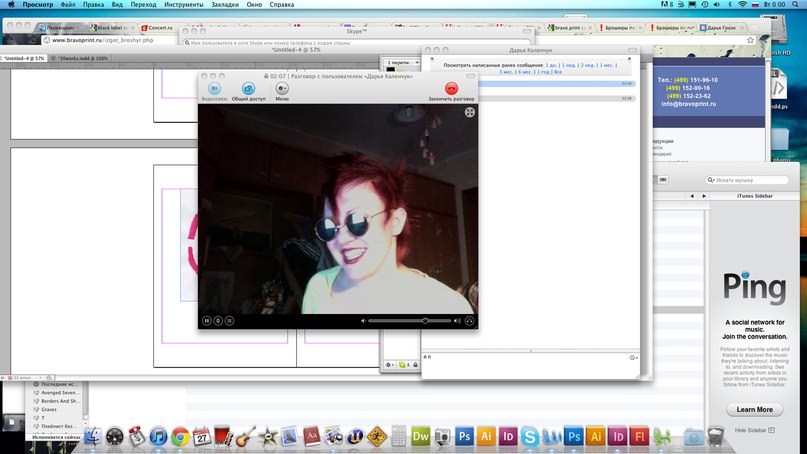Open the Закладки menu in menu bar
807x454 pixels.
tap(225, 5)
